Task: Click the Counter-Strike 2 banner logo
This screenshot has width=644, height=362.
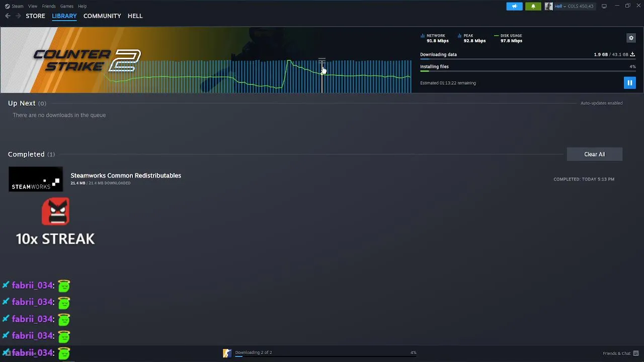Action: pyautogui.click(x=87, y=60)
